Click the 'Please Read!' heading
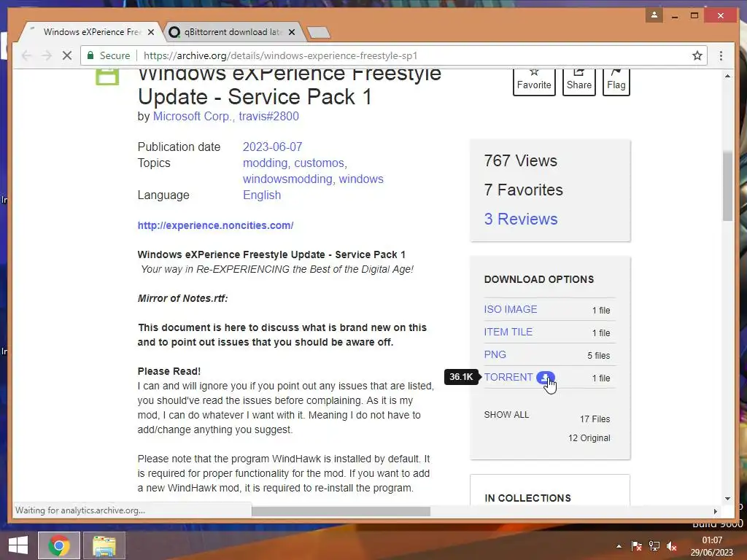The height and width of the screenshot is (560, 747). click(x=169, y=371)
